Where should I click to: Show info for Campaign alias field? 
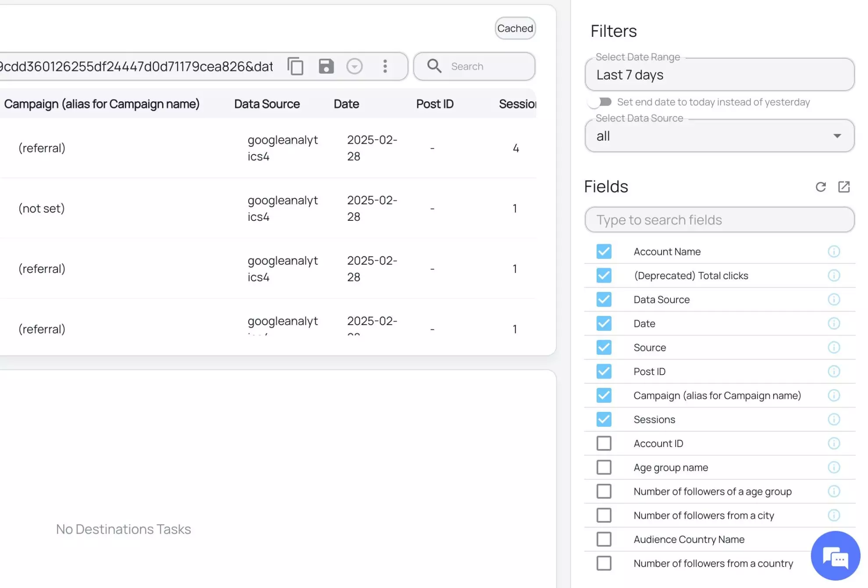click(x=833, y=396)
